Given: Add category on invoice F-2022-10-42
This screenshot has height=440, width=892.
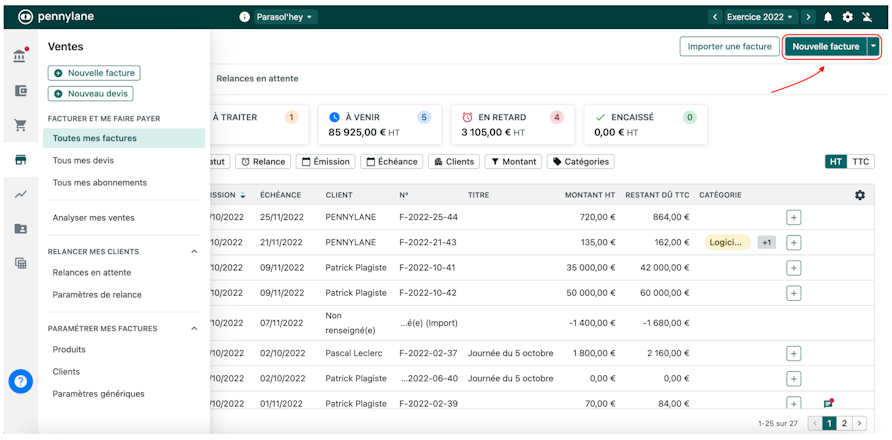Looking at the screenshot, I should pos(794,293).
